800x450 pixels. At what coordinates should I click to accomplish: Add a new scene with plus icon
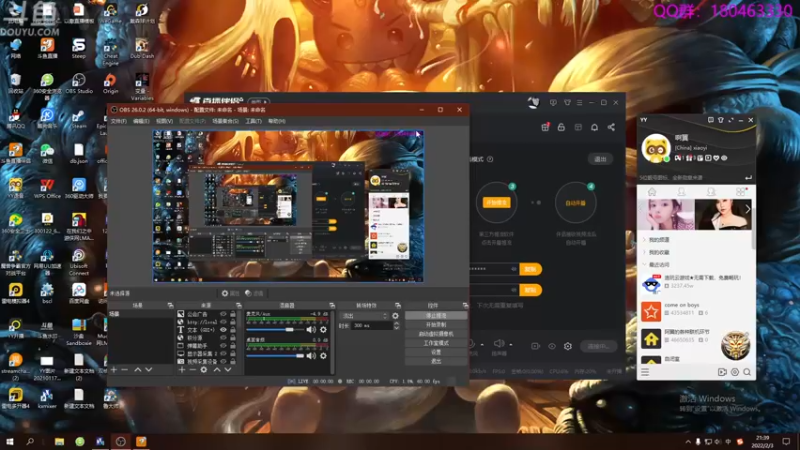114,369
